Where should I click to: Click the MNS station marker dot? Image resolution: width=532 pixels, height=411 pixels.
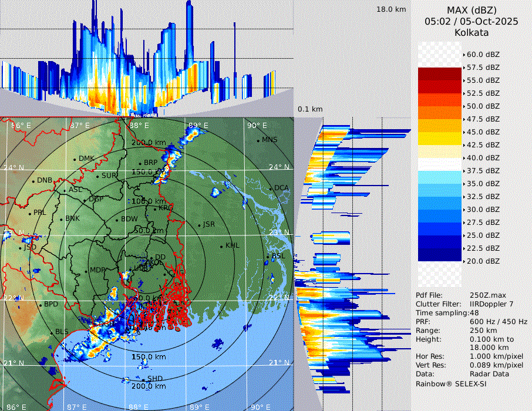coord(258,140)
